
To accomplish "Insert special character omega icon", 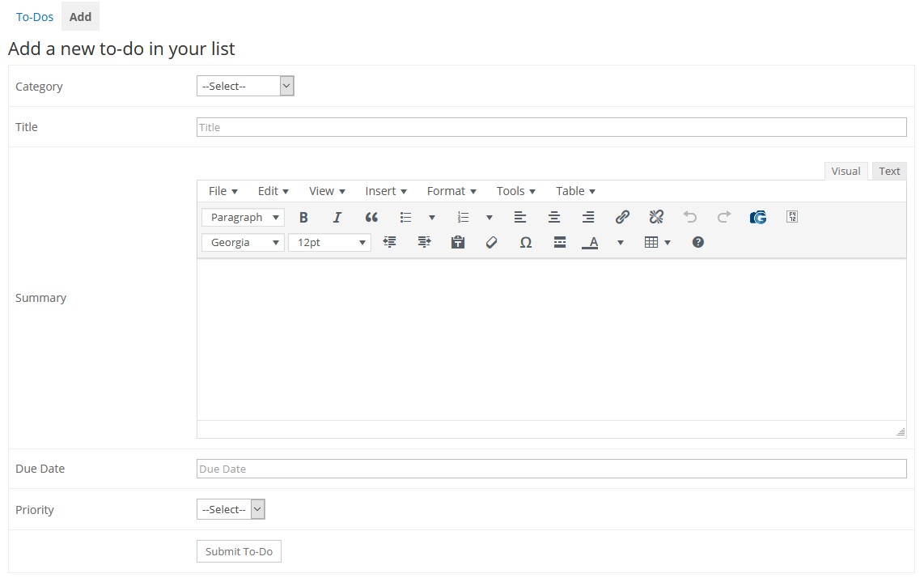I will click(525, 242).
